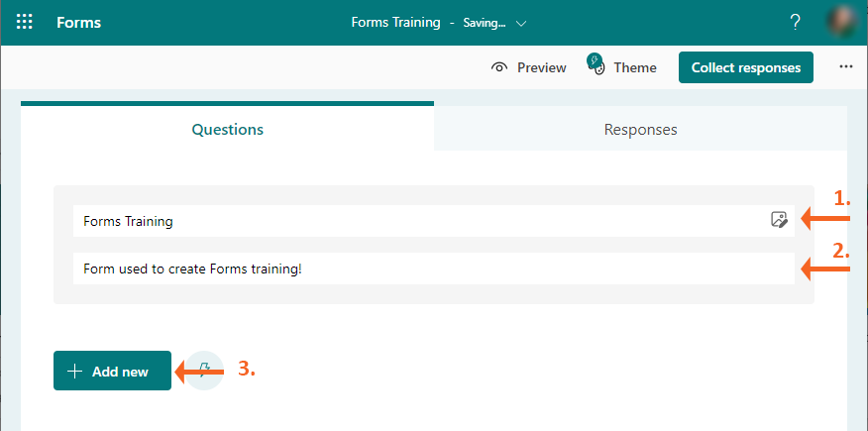
Task: Click the Forms Training title input field
Action: click(x=416, y=221)
